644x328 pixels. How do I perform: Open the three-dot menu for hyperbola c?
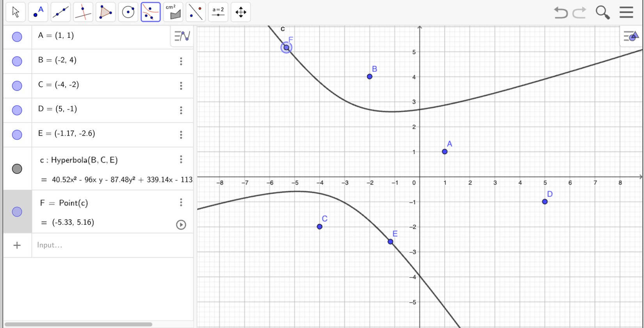click(181, 159)
